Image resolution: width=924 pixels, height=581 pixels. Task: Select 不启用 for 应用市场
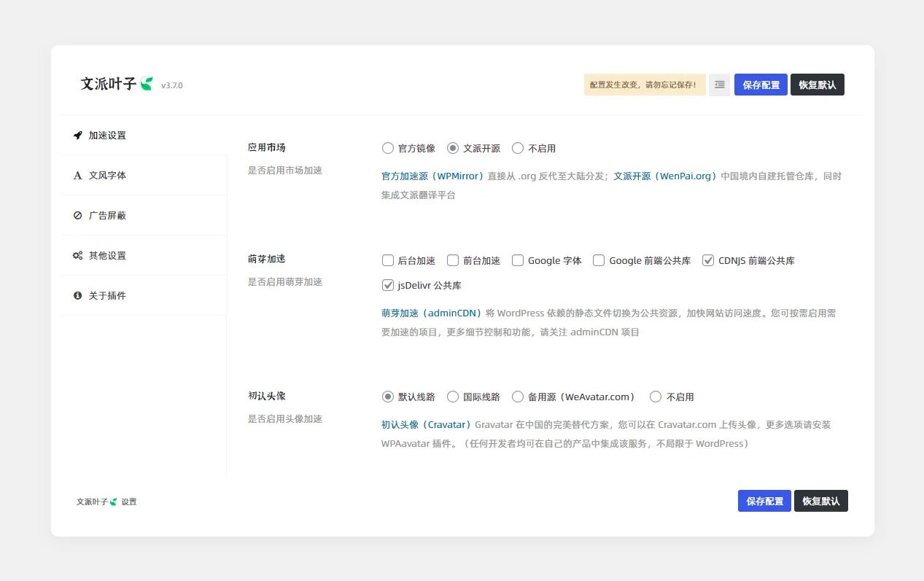[518, 148]
